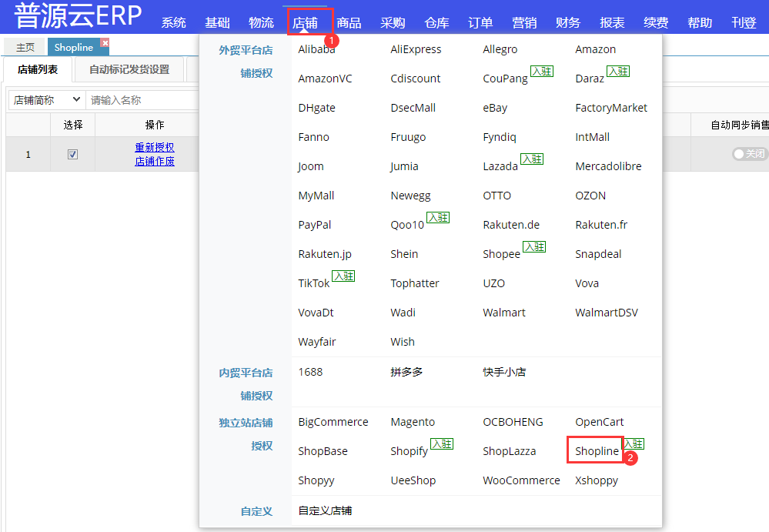
Task: Select Shein in the platform menu
Action: [x=404, y=254]
